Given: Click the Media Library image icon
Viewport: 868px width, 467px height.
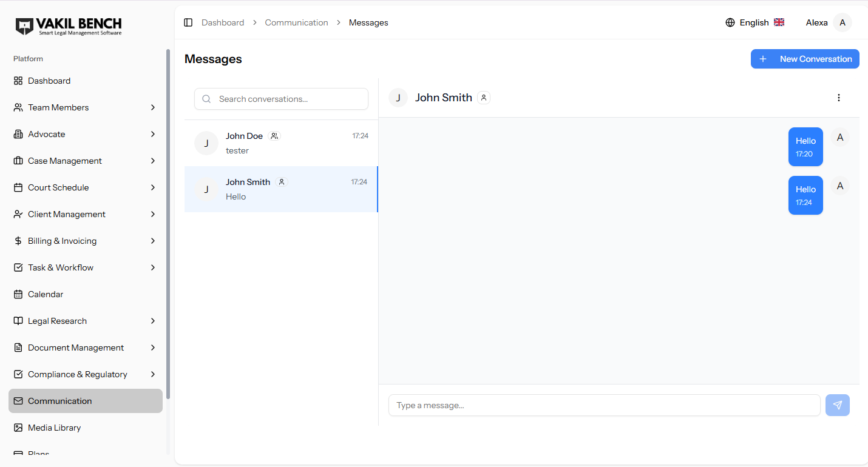Looking at the screenshot, I should pyautogui.click(x=18, y=428).
